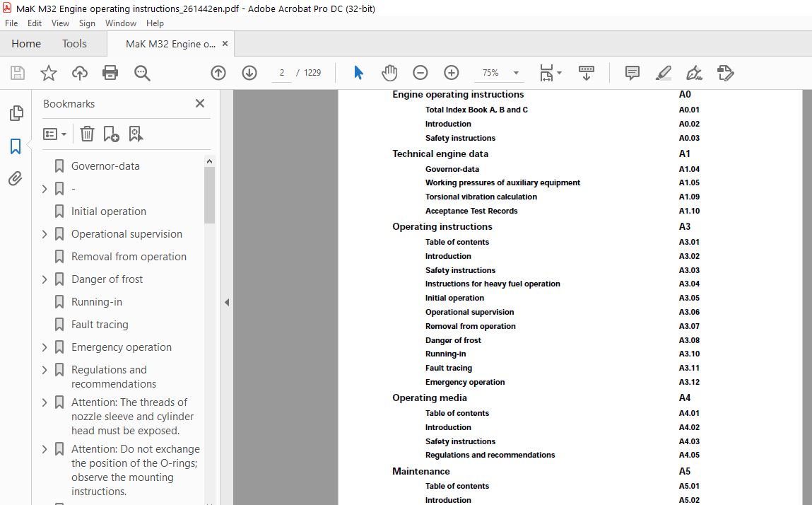The height and width of the screenshot is (505, 812).
Task: Click the scrolling mode read icon
Action: point(587,73)
